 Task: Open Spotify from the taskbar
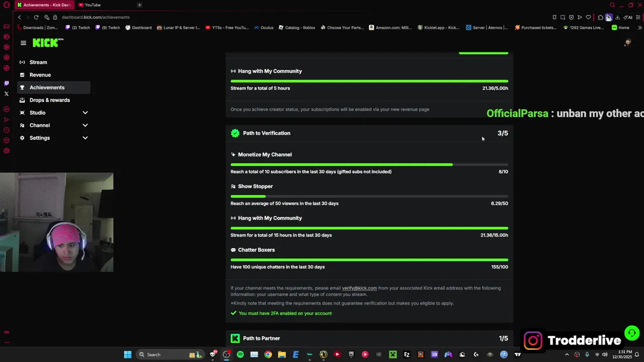tap(240, 354)
